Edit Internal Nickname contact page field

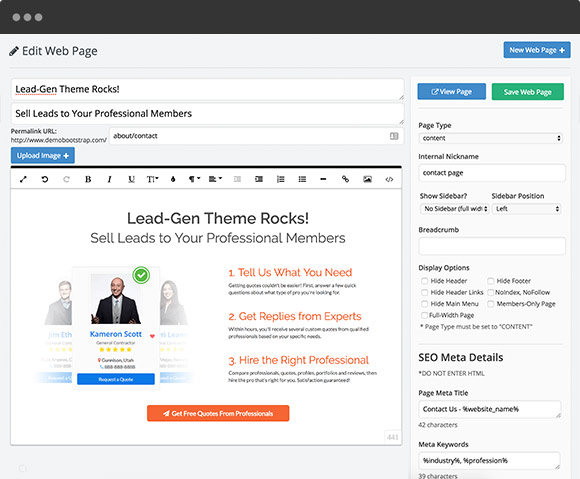pyautogui.click(x=492, y=173)
